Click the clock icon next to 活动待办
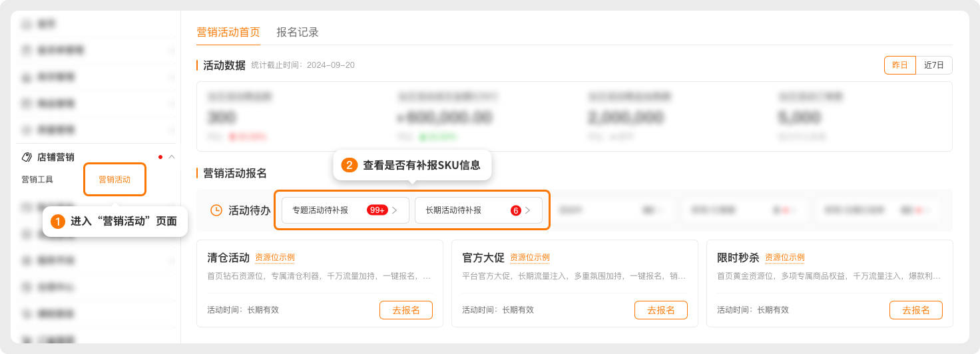Image resolution: width=980 pixels, height=354 pixels. coord(216,210)
